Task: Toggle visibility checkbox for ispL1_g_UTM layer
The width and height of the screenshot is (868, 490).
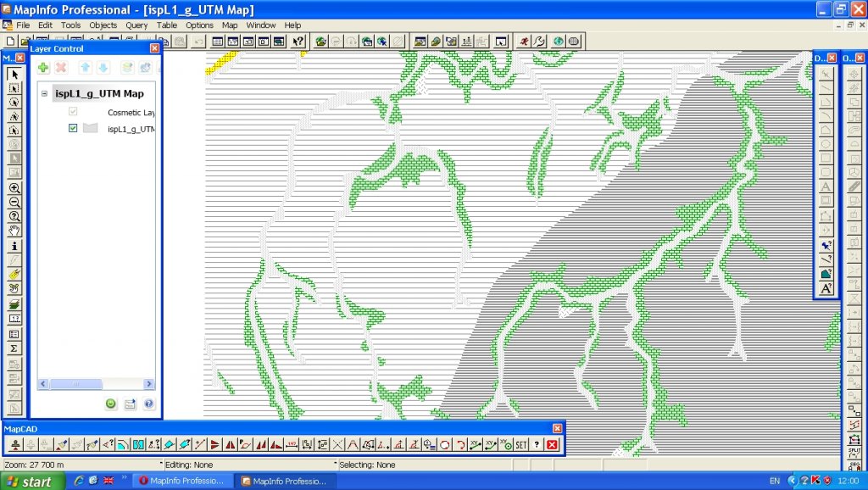Action: [x=73, y=128]
